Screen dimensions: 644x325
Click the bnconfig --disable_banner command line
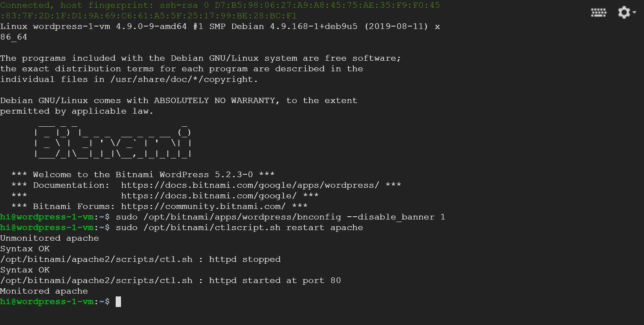(280, 217)
